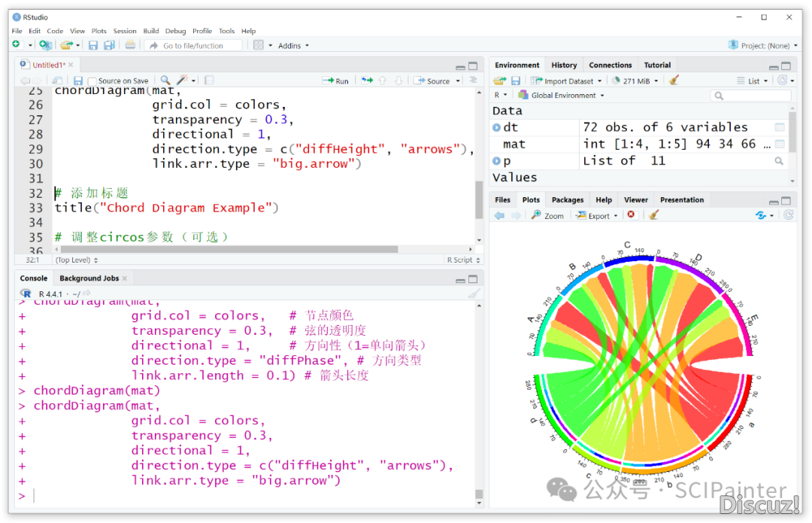Refresh the Environment pane

click(783, 81)
